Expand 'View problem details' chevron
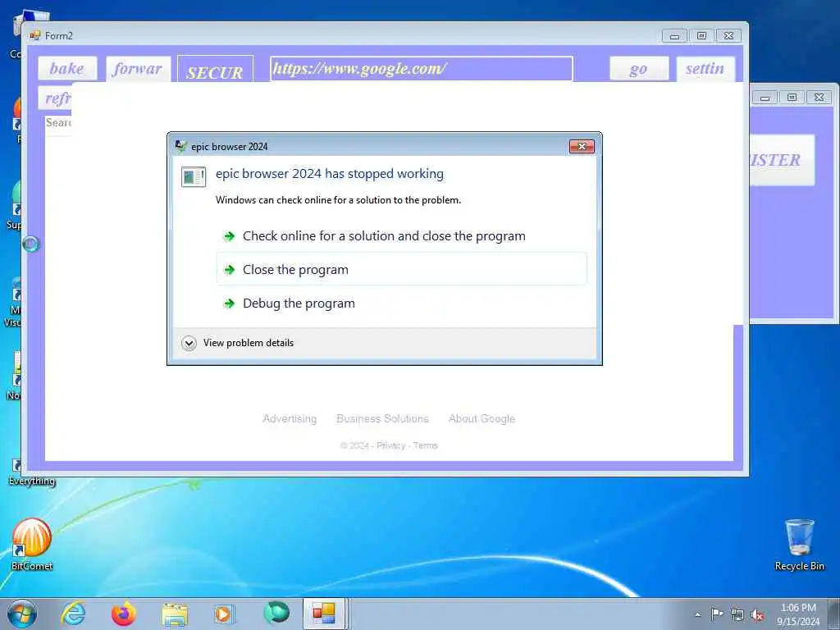The width and height of the screenshot is (840, 630). 189,343
